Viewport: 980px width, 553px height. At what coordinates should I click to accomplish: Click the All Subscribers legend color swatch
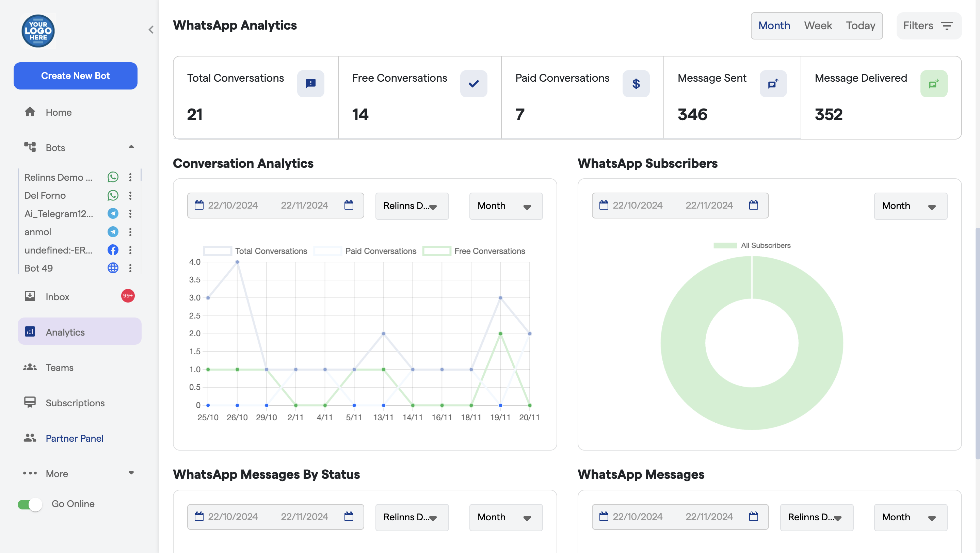[725, 245]
